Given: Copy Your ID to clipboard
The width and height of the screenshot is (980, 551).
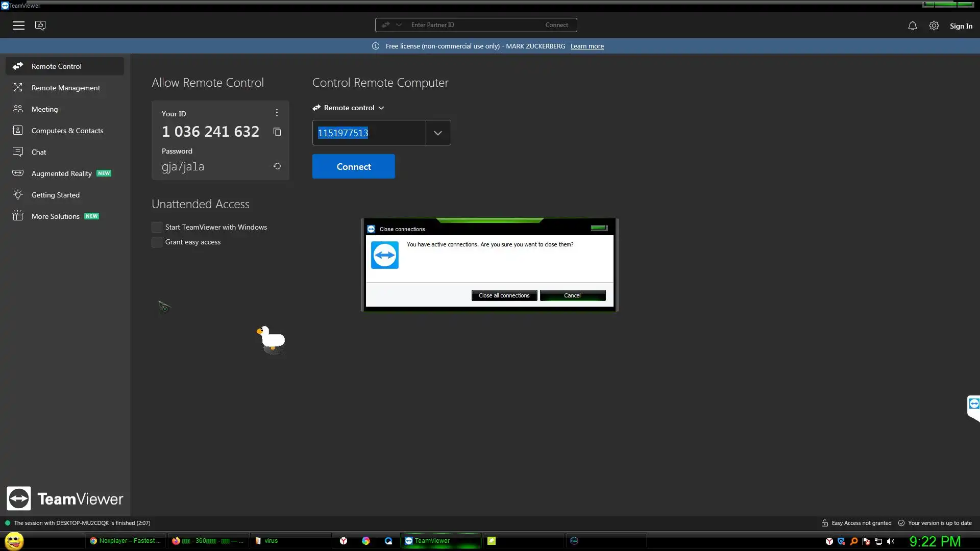Looking at the screenshot, I should (x=277, y=132).
